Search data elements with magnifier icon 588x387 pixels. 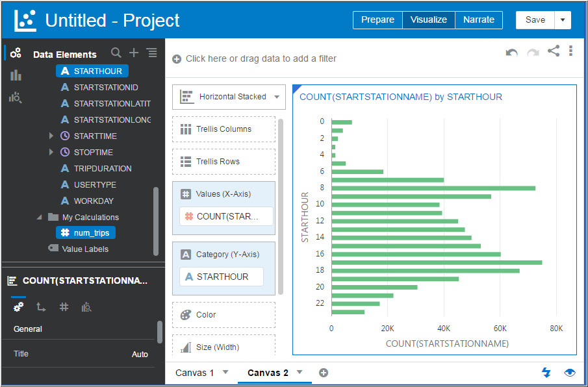pos(116,53)
